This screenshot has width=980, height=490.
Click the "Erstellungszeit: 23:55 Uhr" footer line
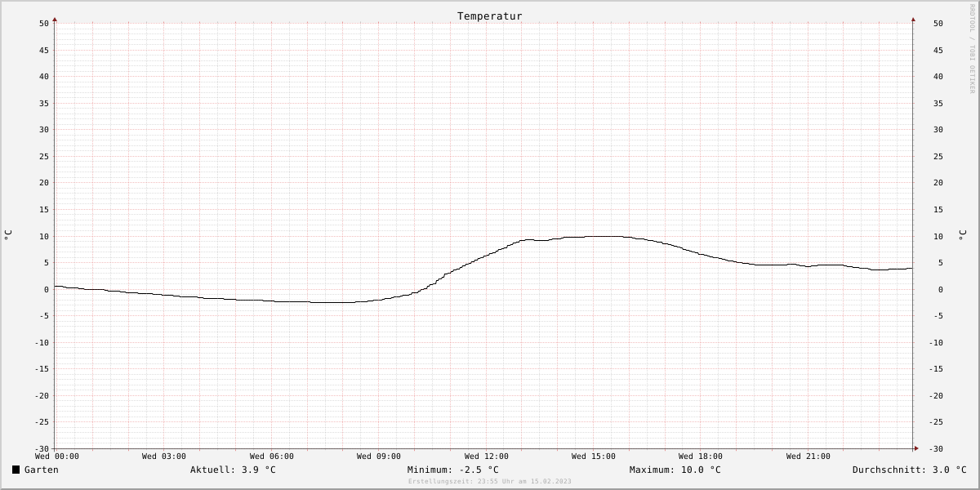tap(490, 482)
